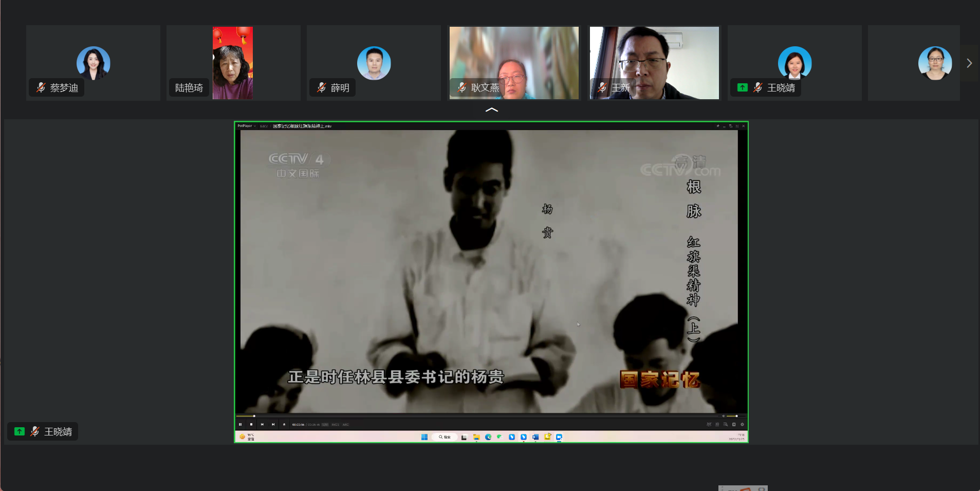Click the 陆艳琦 name label
This screenshot has width=980, height=491.
pos(189,88)
